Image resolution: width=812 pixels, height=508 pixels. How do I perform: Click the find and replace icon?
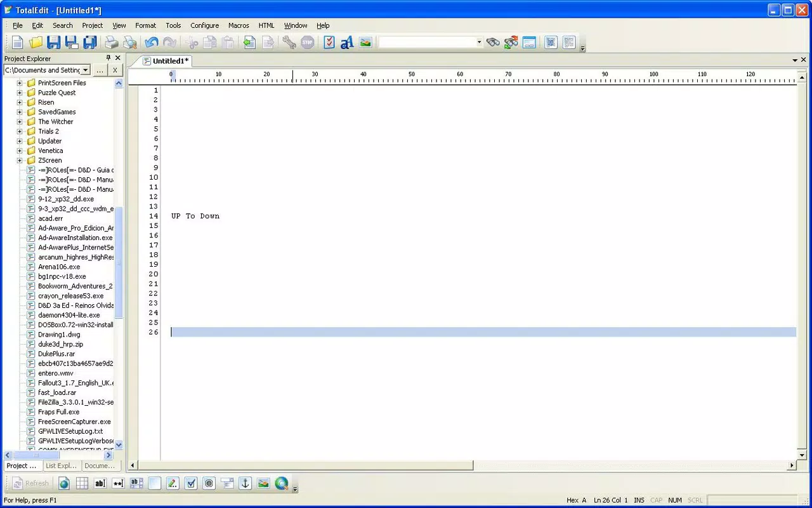point(511,43)
